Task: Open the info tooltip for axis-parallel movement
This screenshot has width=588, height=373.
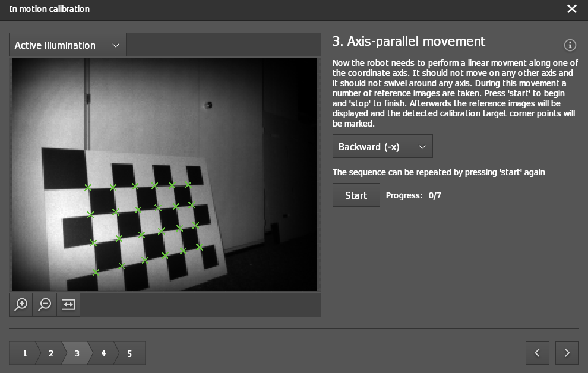Action: [x=570, y=45]
